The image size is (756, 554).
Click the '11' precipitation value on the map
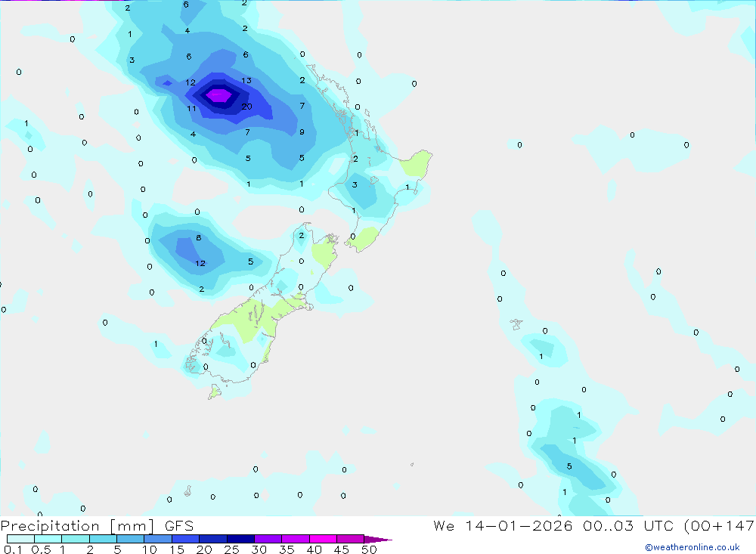(x=191, y=109)
